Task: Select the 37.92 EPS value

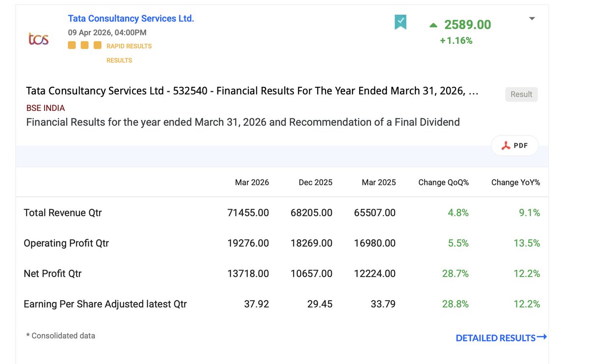Action: point(257,304)
